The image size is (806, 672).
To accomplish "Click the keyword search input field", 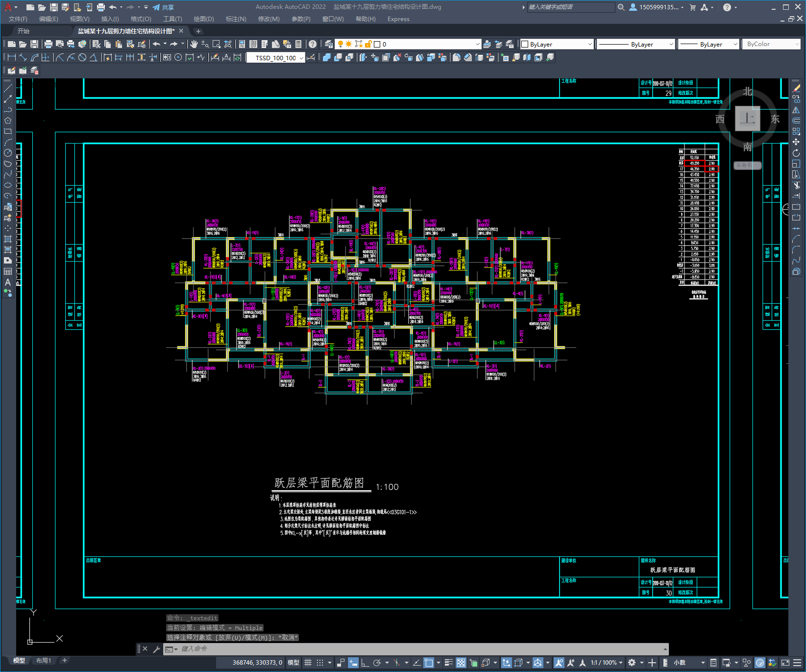I will (x=571, y=7).
